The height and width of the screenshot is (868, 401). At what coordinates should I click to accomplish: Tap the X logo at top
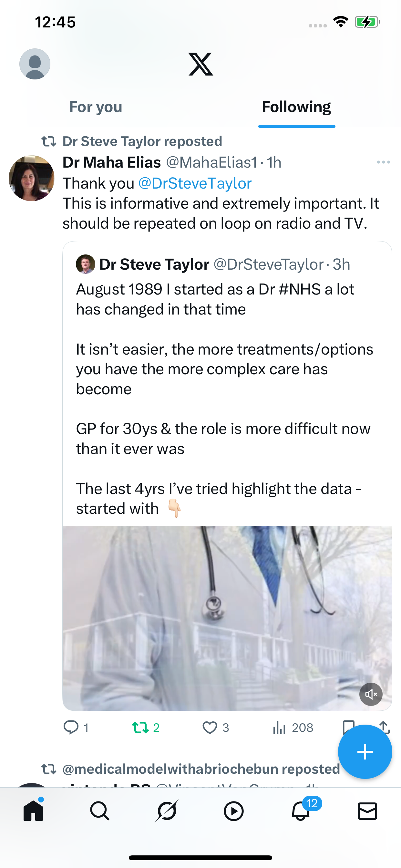200,64
